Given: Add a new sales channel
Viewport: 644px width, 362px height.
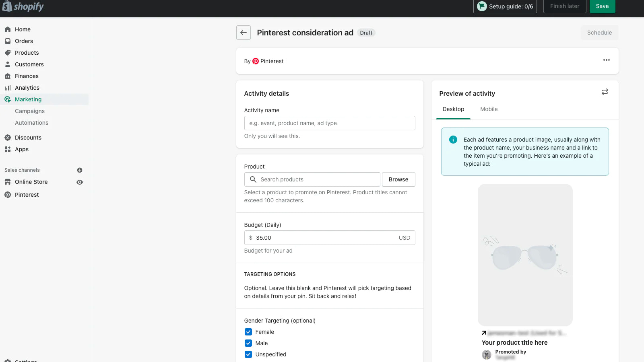Looking at the screenshot, I should point(79,170).
